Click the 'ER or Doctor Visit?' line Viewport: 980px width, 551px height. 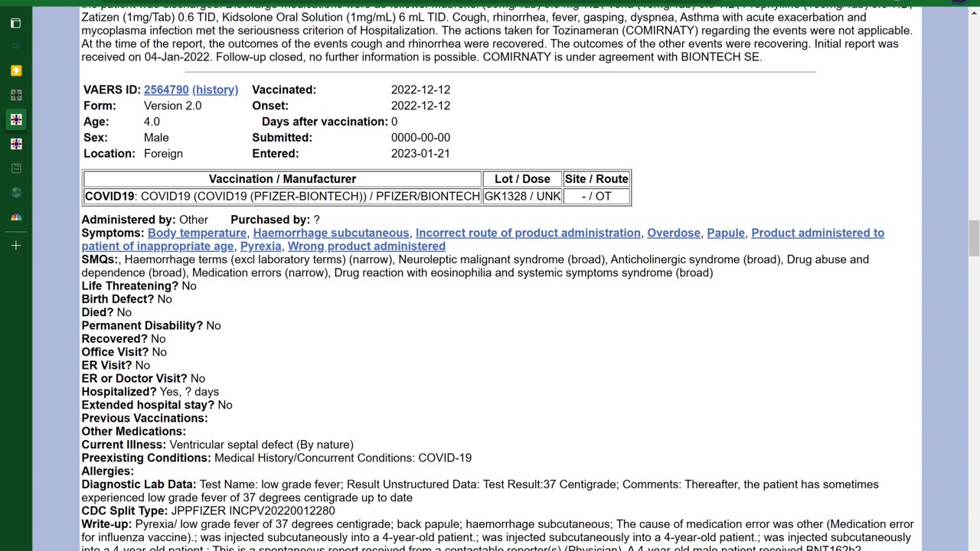pyautogui.click(x=143, y=378)
